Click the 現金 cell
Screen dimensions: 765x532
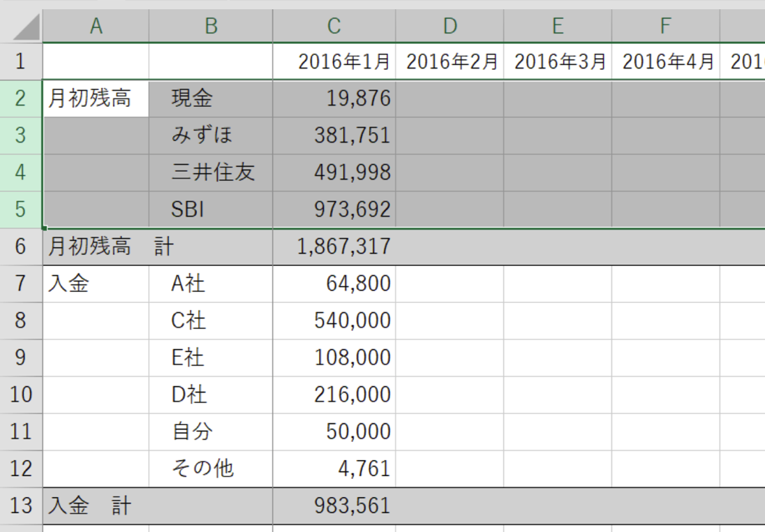point(210,98)
